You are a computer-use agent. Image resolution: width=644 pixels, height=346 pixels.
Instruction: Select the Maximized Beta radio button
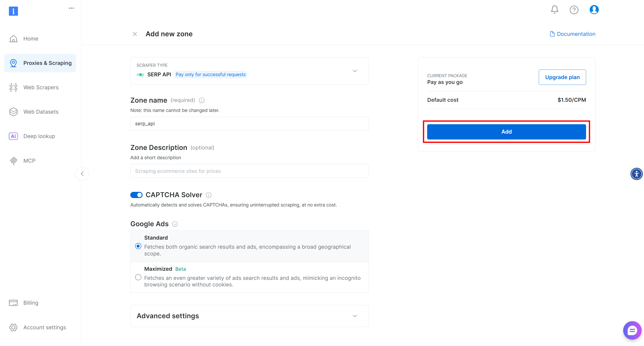138,277
